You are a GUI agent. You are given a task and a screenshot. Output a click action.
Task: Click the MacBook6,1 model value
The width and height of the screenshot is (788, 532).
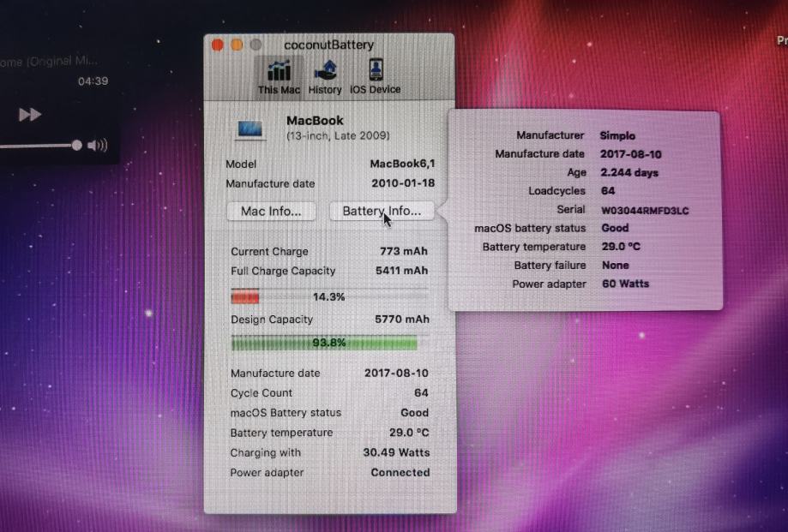(x=402, y=164)
